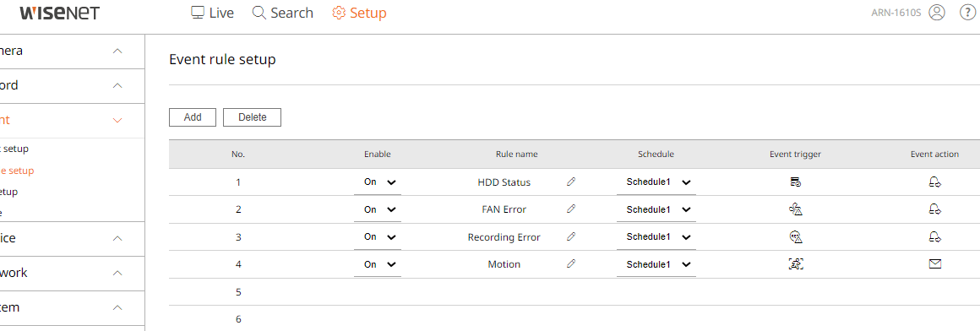The height and width of the screenshot is (331, 980).
Task: Open Enable dropdown for Motion rule
Action: coord(378,265)
